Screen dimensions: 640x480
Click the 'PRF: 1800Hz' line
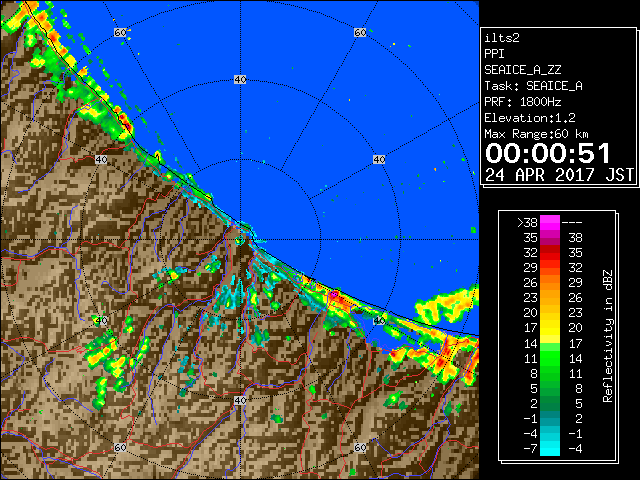522,102
